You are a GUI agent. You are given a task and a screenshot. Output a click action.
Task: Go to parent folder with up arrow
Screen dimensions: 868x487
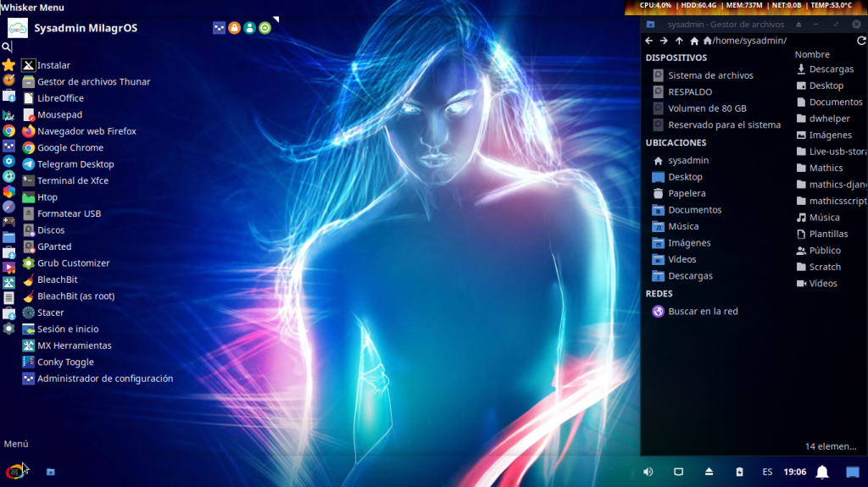tap(679, 41)
